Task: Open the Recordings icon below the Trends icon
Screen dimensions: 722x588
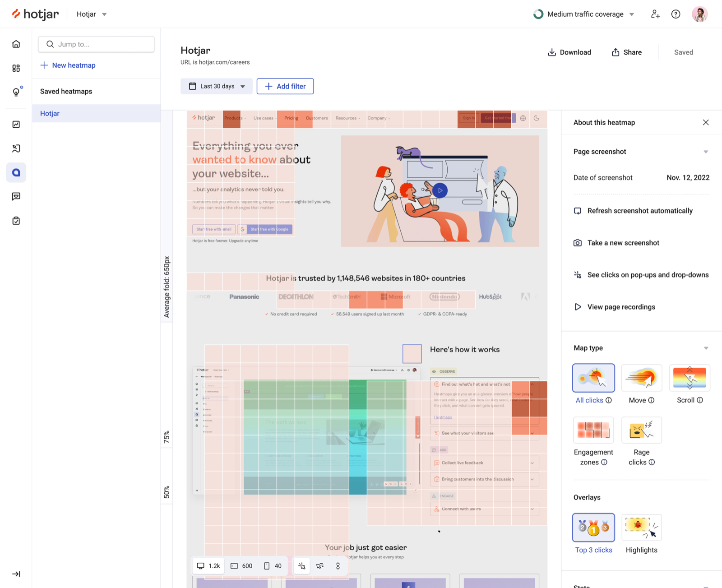Action: [x=16, y=148]
